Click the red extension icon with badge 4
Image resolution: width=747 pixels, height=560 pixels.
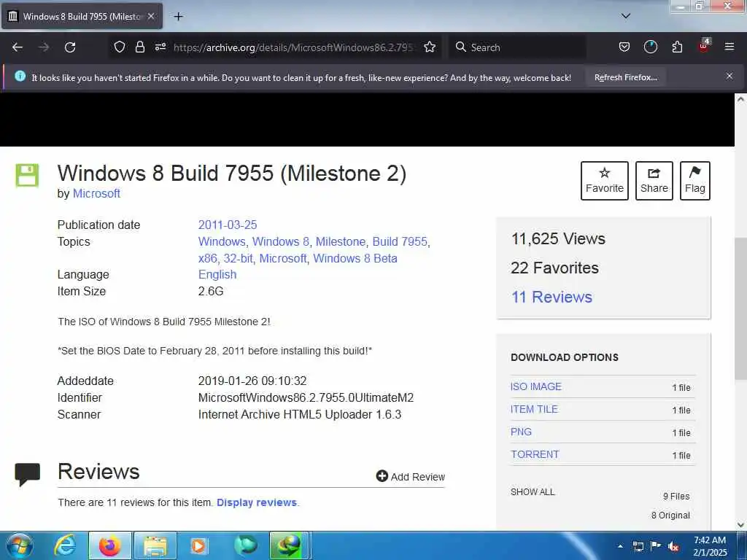[704, 46]
